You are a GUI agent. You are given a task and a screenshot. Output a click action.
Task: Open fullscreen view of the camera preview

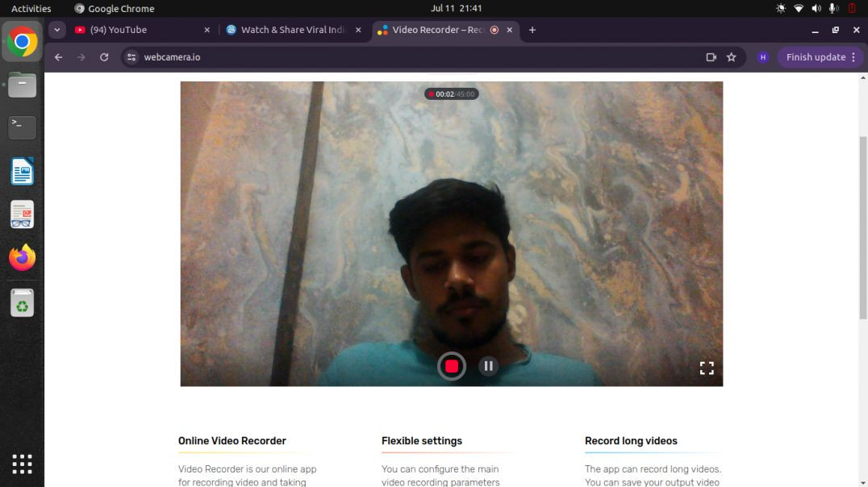[707, 368]
